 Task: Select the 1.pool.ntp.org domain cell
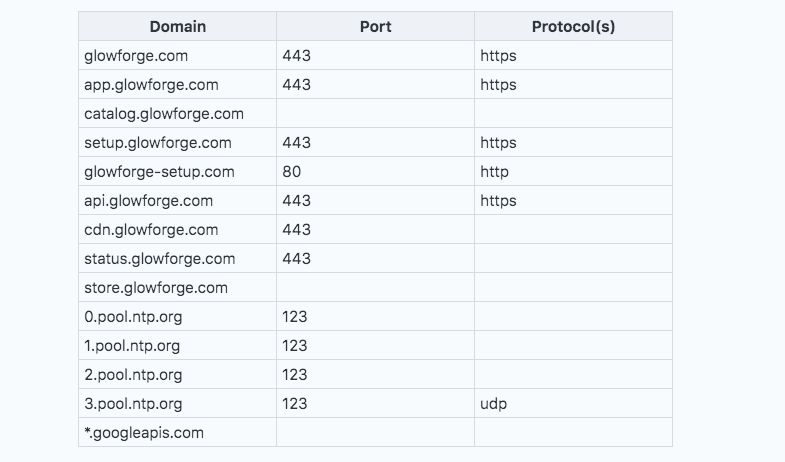[132, 346]
